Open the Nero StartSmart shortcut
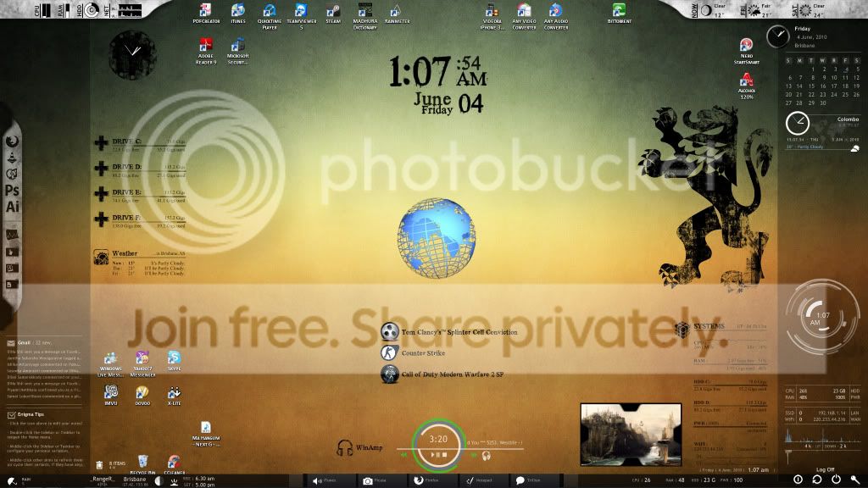This screenshot has height=488, width=868. pos(746,51)
